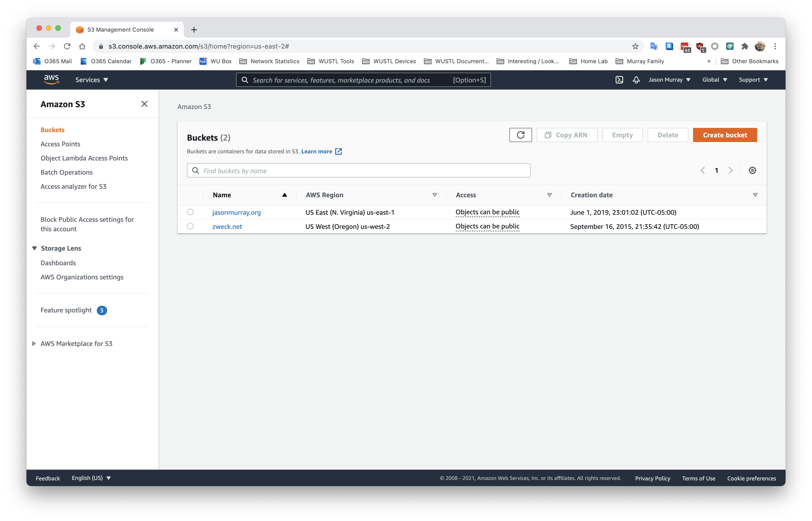
Task: Open Feature spotlight
Action: click(66, 311)
